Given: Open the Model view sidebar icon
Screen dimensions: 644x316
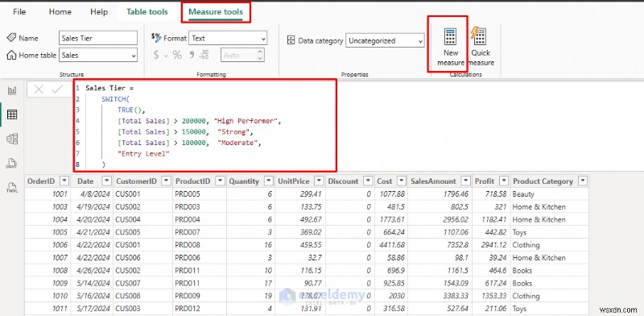Looking at the screenshot, I should (12, 139).
